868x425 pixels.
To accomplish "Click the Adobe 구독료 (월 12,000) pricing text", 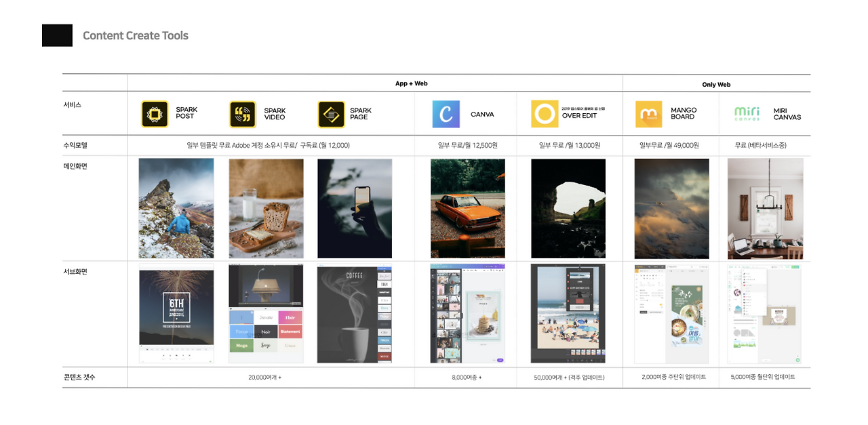I will 269,145.
